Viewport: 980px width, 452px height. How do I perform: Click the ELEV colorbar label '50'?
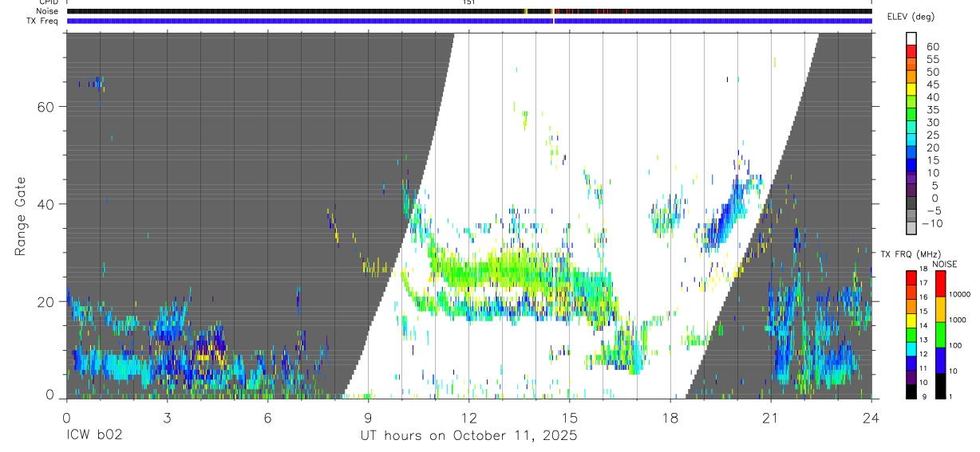point(933,72)
